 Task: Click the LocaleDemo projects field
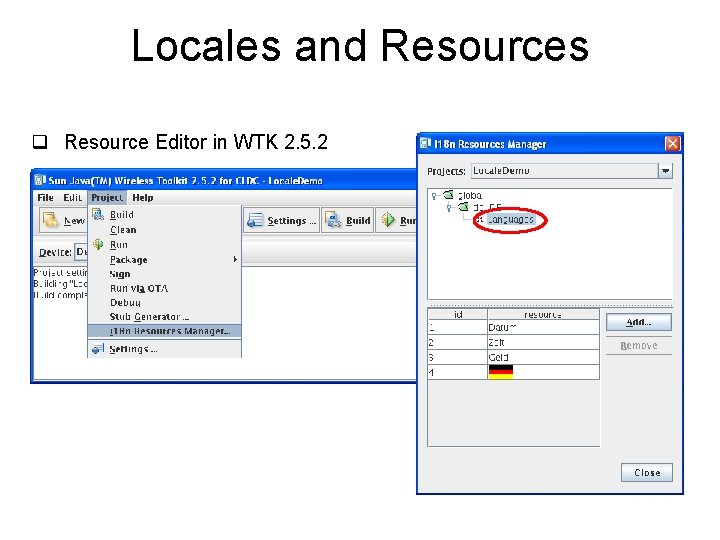click(564, 171)
